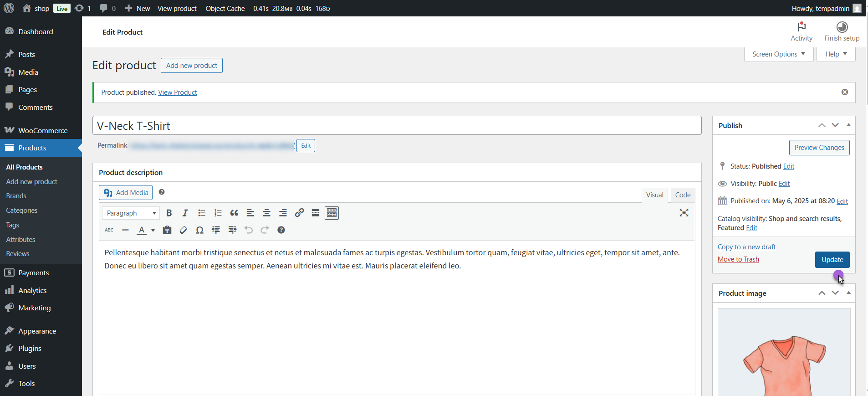Insert a blockquote in description
Viewport: 868px width, 396px height.
(x=234, y=213)
